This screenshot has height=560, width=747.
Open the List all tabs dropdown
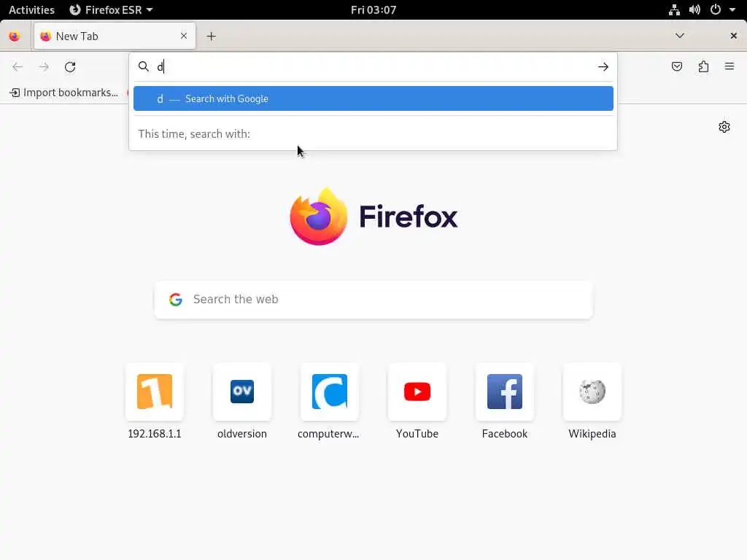coord(680,36)
